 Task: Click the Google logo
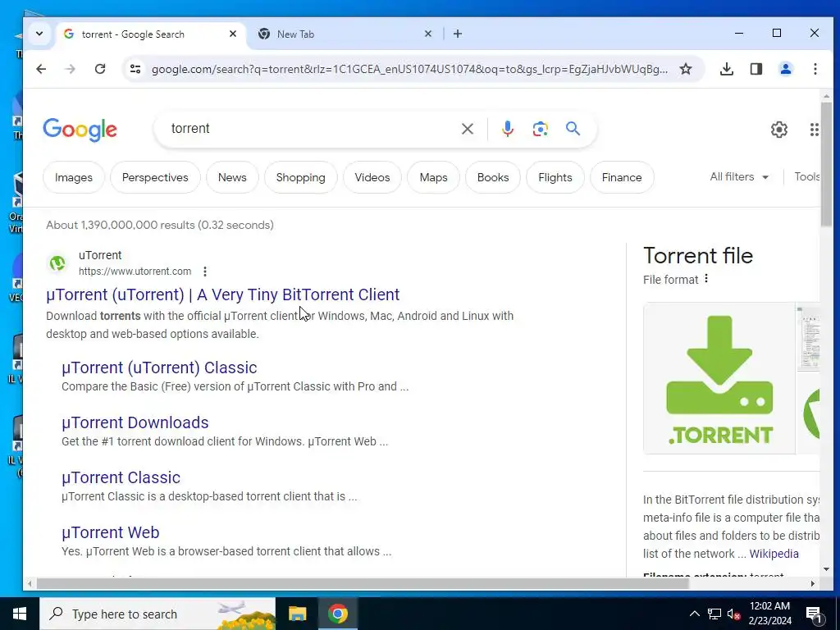[80, 130]
